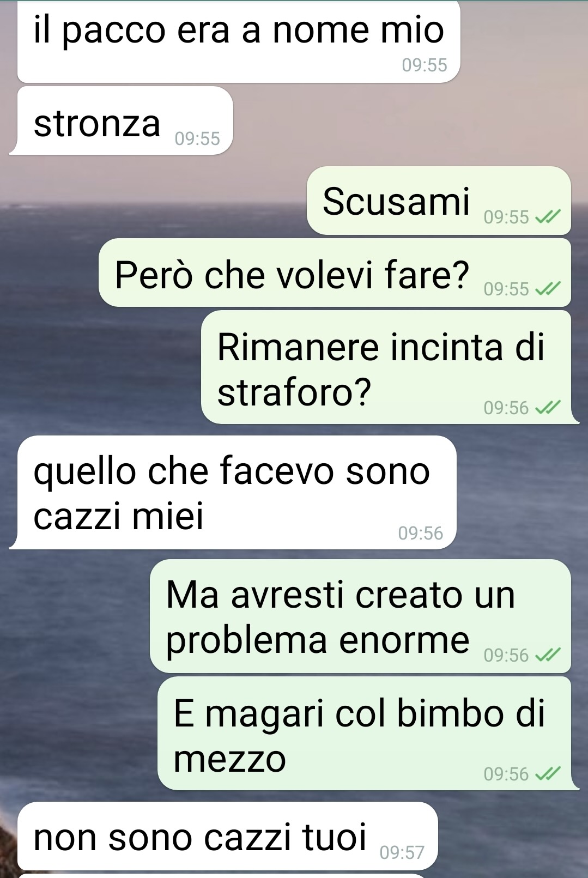Click read ticks on 'col bimbo di mezzo' message
This screenshot has height=878, width=588.
(x=547, y=774)
